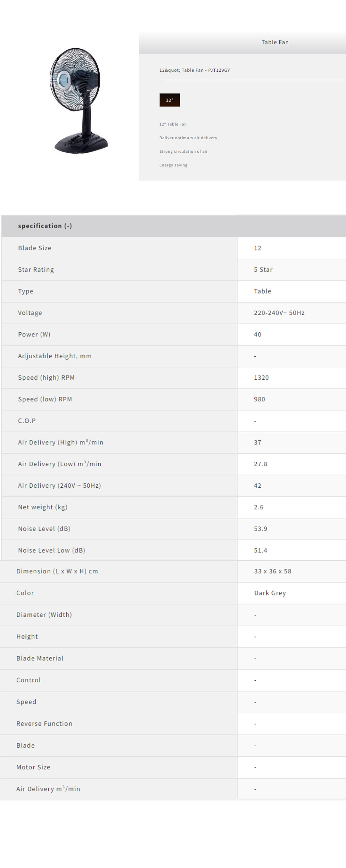Click the Blade Size row label
Image resolution: width=346 pixels, height=868 pixels.
[35, 248]
